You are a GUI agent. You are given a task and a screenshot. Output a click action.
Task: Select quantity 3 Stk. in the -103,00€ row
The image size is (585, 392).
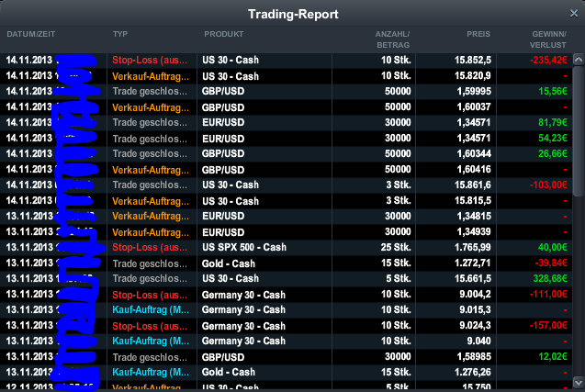(x=399, y=185)
